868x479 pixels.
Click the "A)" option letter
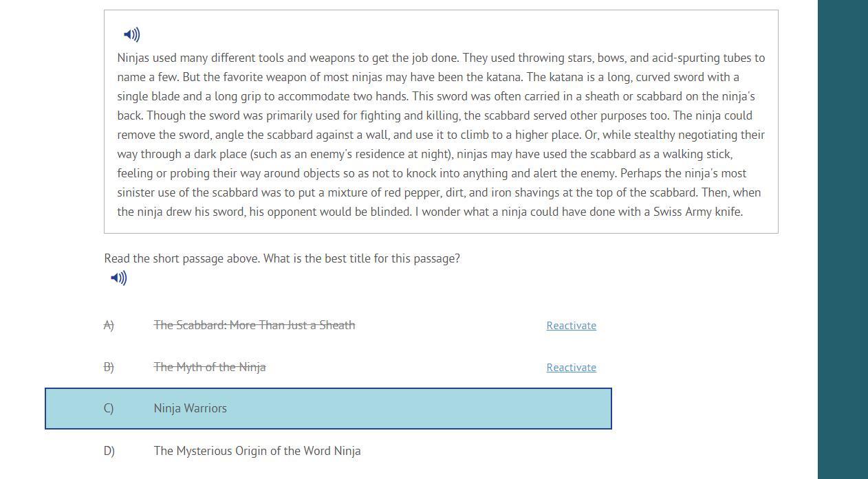[x=109, y=325]
